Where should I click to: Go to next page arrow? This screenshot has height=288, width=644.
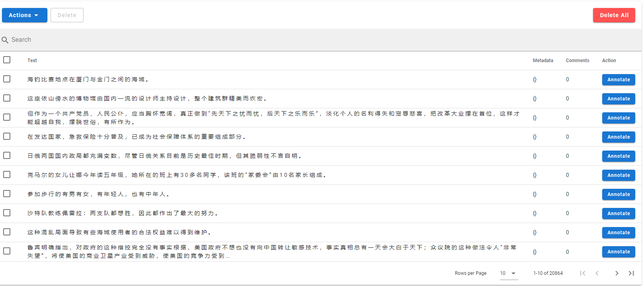point(617,273)
